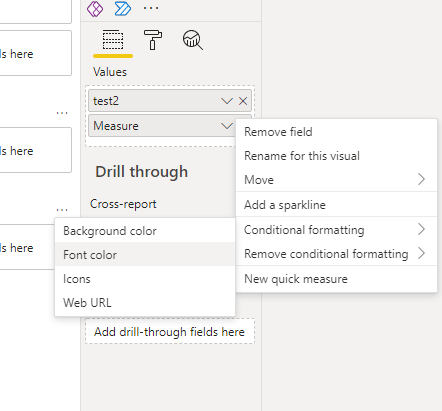
Task: Expand the test2 field dropdown arrow
Action: click(227, 101)
